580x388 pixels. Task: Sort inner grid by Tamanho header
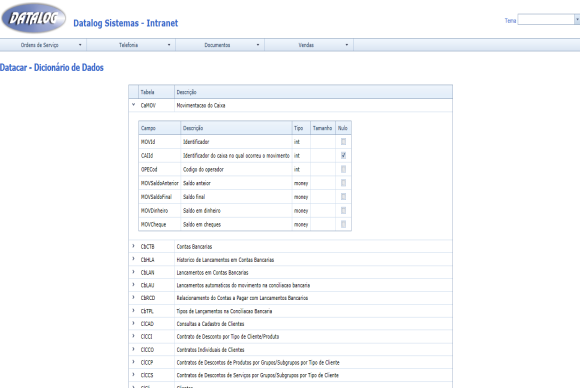(x=323, y=128)
